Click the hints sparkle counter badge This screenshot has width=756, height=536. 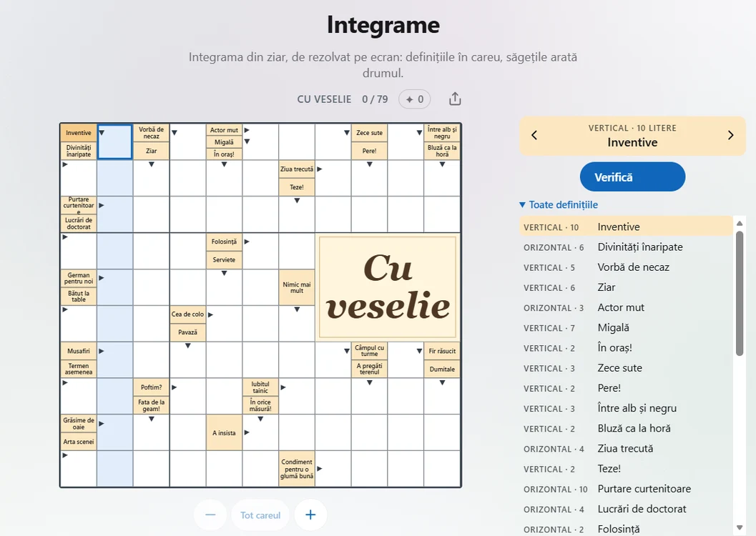point(415,99)
